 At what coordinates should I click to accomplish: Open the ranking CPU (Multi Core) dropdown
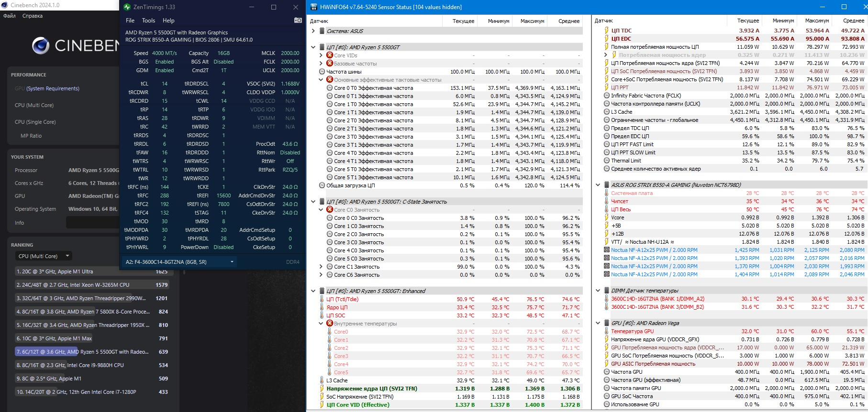44,256
